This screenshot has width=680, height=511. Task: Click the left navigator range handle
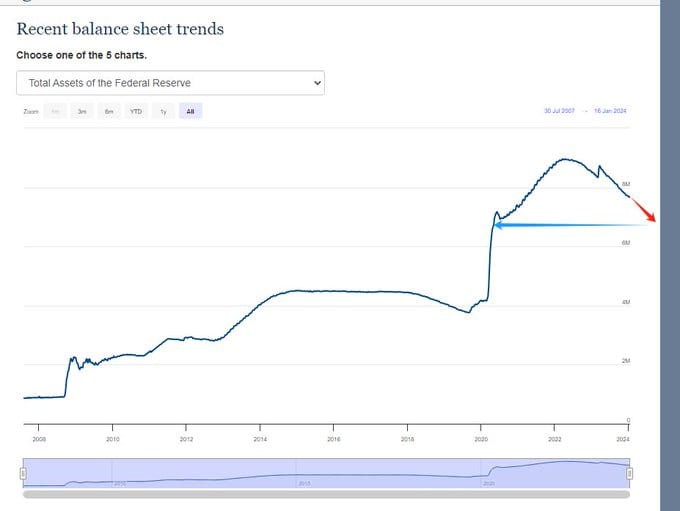[23, 473]
